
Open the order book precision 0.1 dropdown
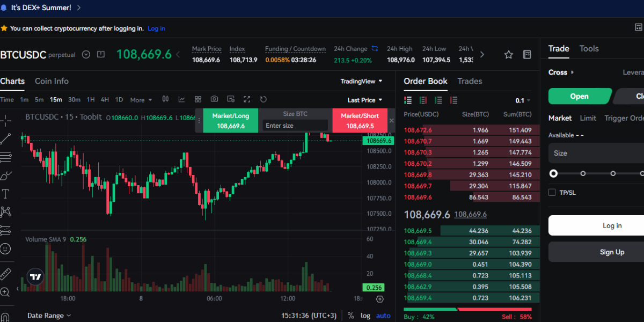pyautogui.click(x=523, y=100)
